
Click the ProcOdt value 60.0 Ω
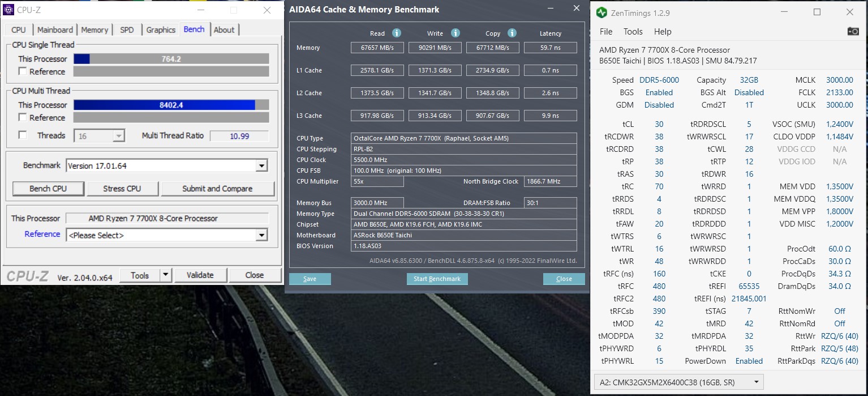pos(840,249)
